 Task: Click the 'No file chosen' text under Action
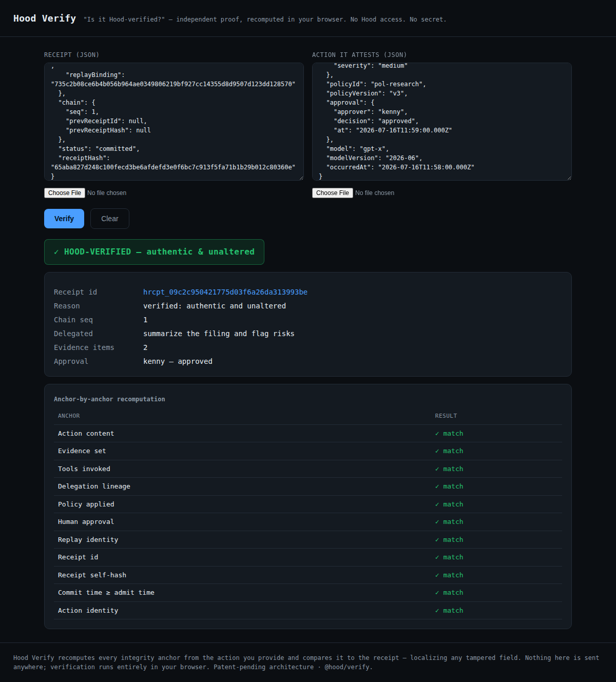pyautogui.click(x=375, y=193)
